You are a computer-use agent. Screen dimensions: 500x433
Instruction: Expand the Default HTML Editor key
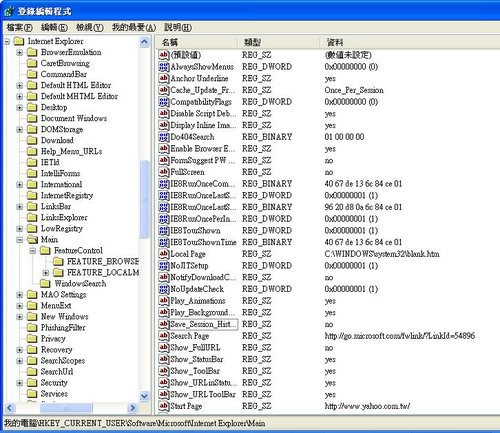[x=20, y=86]
